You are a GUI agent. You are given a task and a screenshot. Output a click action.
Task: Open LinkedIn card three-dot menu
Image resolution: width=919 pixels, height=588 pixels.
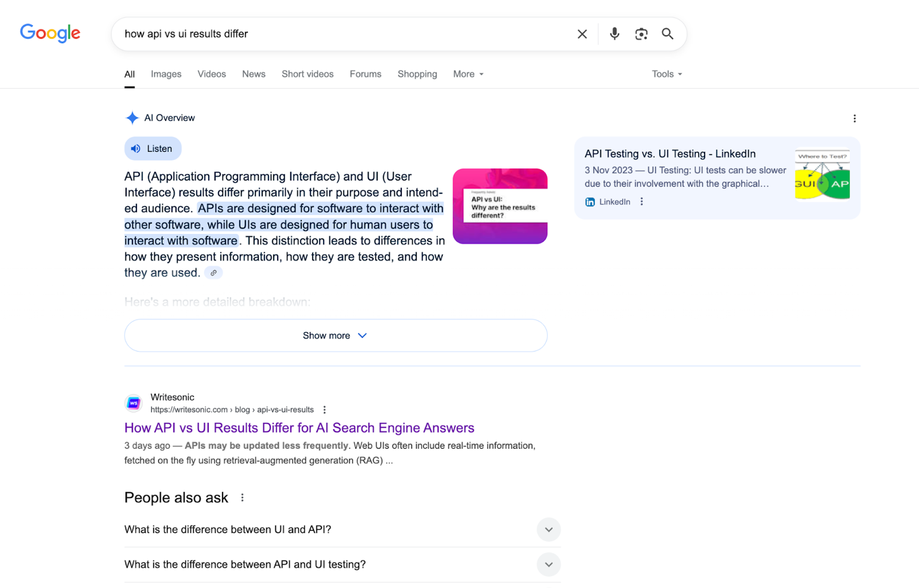click(641, 202)
